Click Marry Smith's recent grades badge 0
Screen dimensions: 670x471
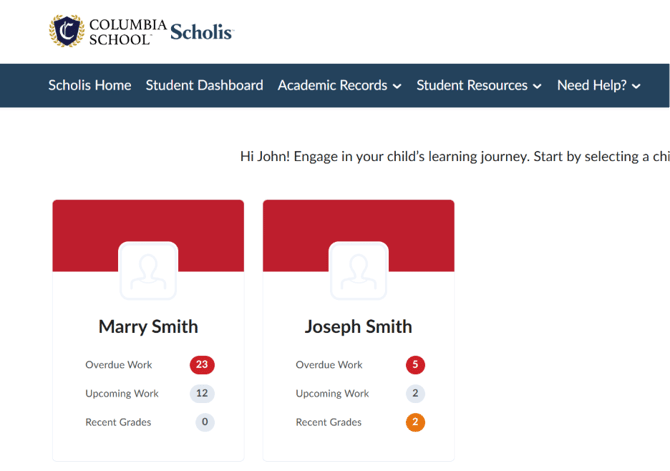tap(205, 422)
